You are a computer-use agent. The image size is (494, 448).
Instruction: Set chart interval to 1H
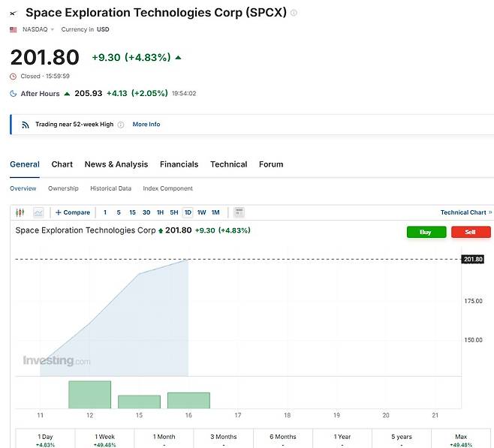(160, 212)
